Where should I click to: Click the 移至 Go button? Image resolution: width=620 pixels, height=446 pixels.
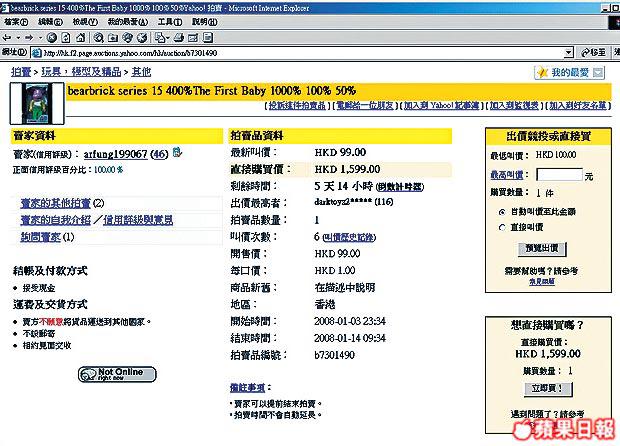point(593,53)
